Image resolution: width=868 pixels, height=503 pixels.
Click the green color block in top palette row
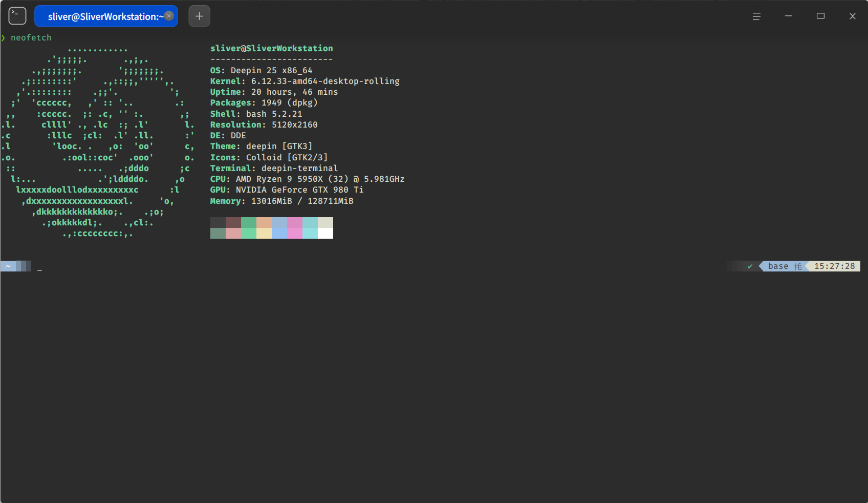point(249,222)
